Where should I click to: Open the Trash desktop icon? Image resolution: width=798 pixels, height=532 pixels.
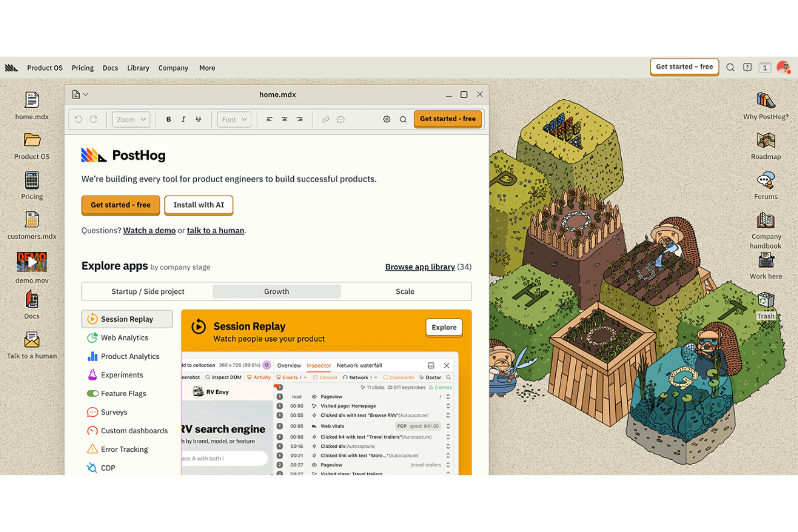pos(765,305)
